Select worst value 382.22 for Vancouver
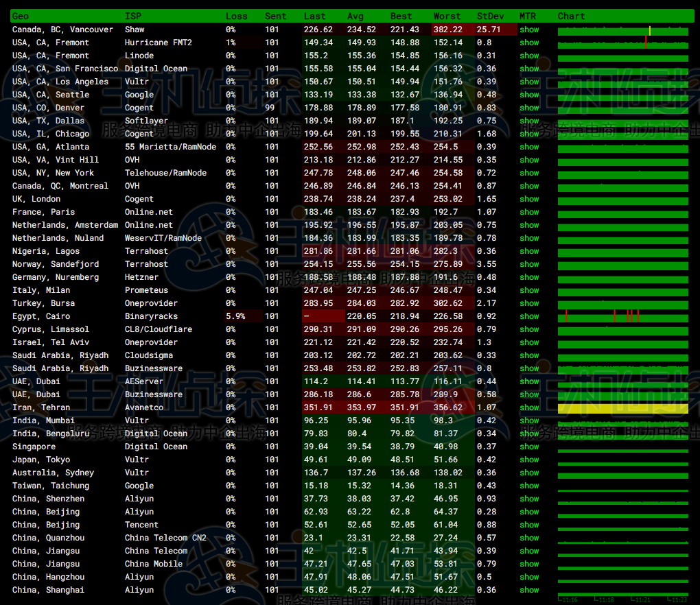 (447, 29)
